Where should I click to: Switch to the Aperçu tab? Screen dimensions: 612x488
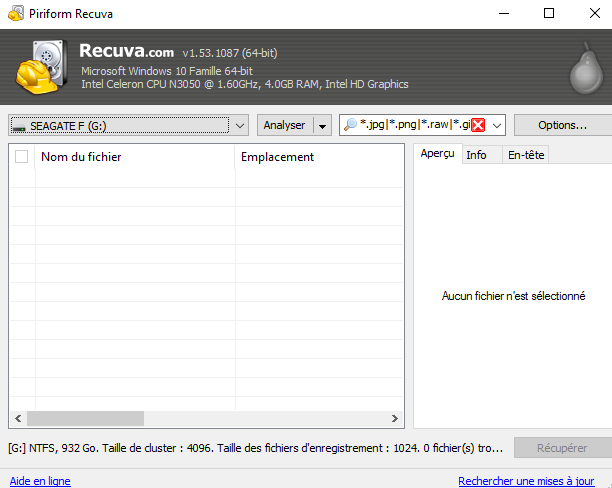click(x=438, y=153)
